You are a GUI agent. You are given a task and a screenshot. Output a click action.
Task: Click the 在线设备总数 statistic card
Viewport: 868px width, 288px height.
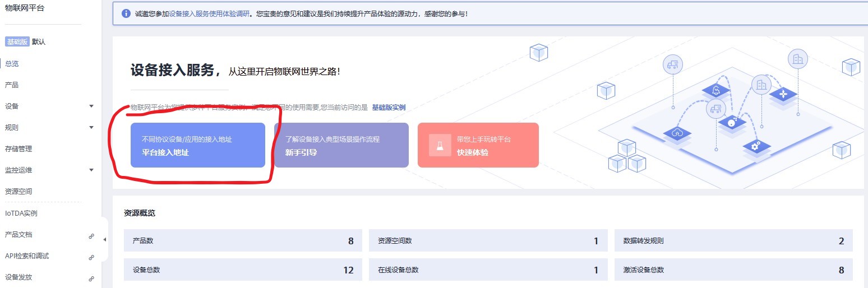[488, 270]
